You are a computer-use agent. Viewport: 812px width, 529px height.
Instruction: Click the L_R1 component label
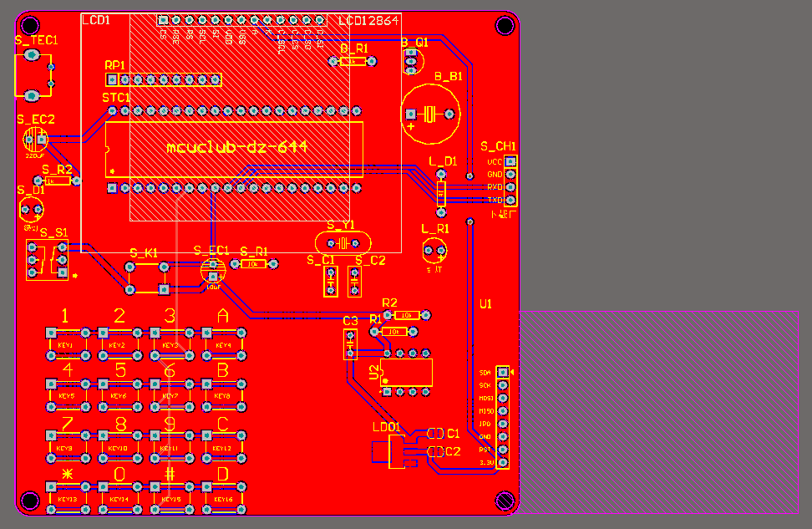pos(435,229)
